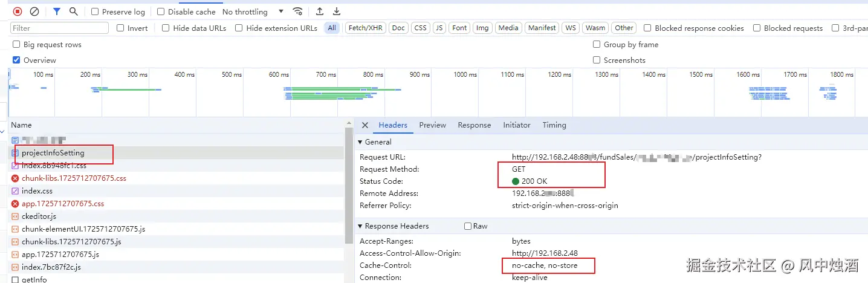Screen dimensions: 868x283
Task: Enable Group by frame
Action: [x=597, y=44]
